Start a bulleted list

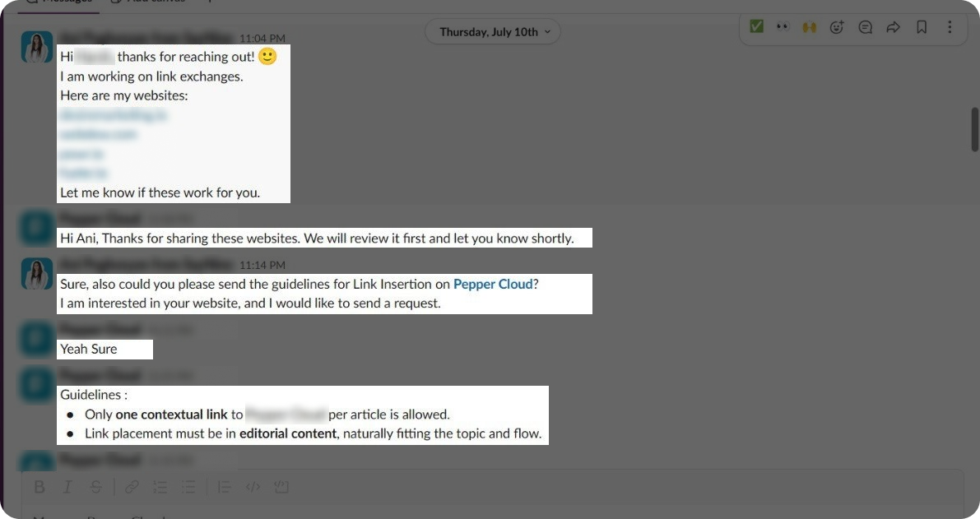coord(188,487)
